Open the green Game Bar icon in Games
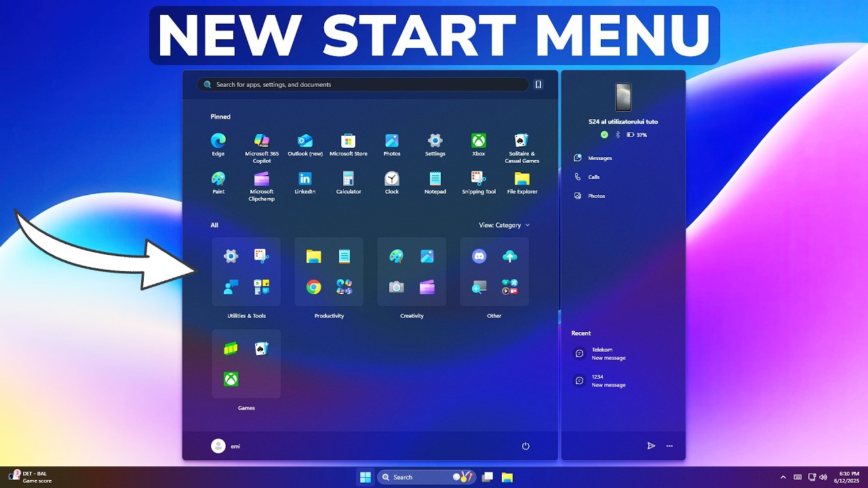Viewport: 868px width, 488px height. coord(231,348)
